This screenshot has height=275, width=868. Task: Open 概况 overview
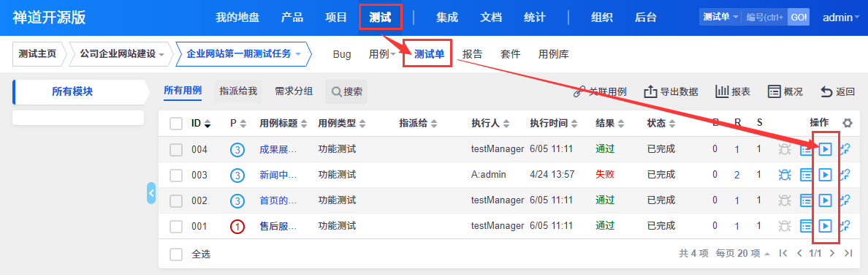point(785,91)
